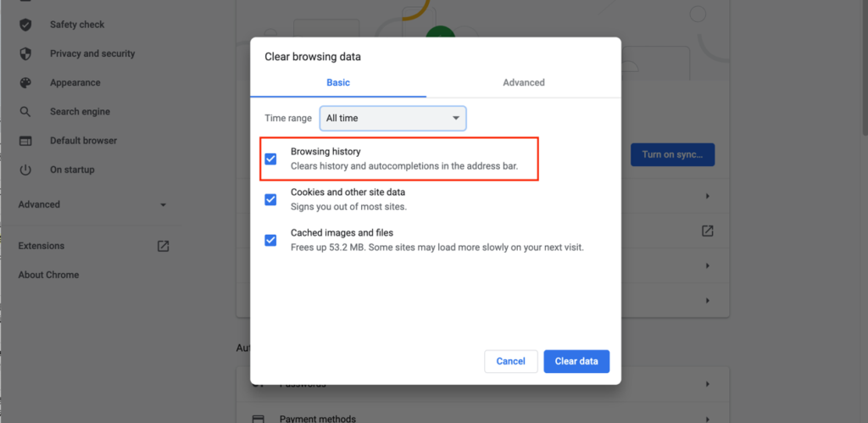Click the Privacy and security shield icon
Viewport: 868px width, 423px height.
pyautogui.click(x=25, y=53)
